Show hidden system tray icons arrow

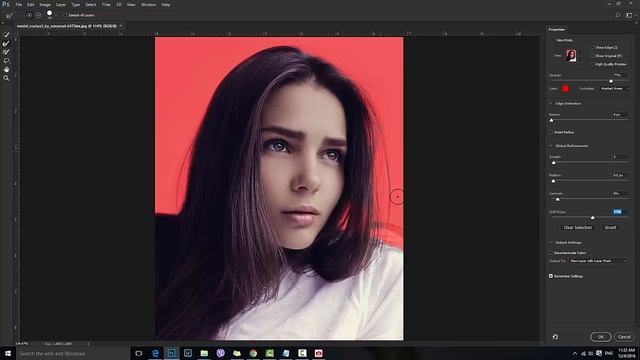[x=575, y=353]
